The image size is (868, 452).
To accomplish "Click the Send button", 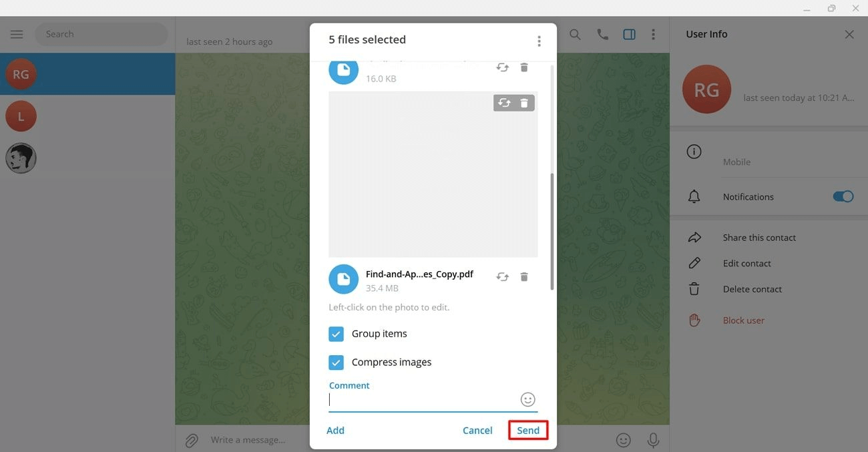I will (x=528, y=431).
